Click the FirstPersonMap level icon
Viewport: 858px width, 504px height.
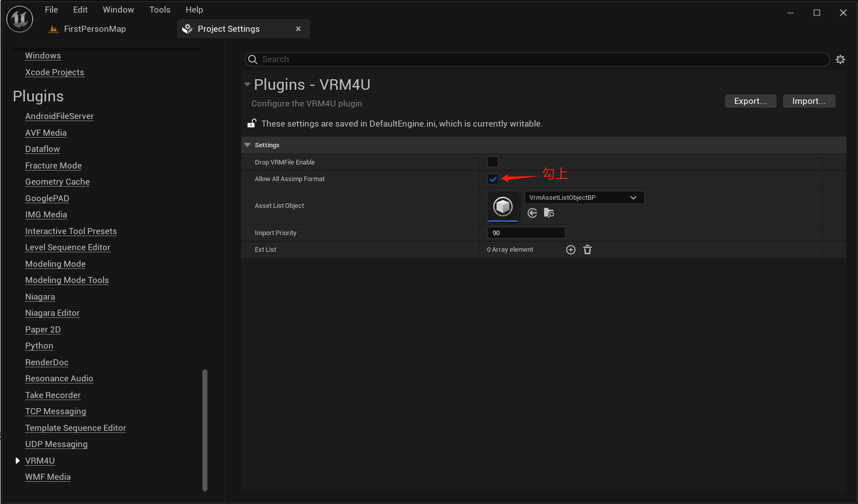coord(53,29)
